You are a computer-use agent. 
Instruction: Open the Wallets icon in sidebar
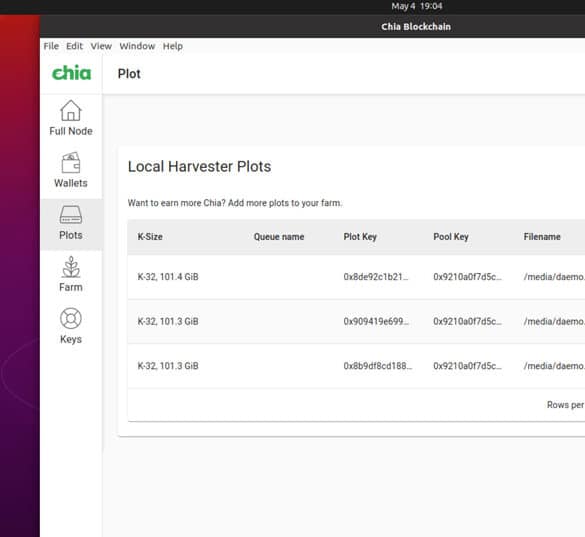[x=71, y=163]
